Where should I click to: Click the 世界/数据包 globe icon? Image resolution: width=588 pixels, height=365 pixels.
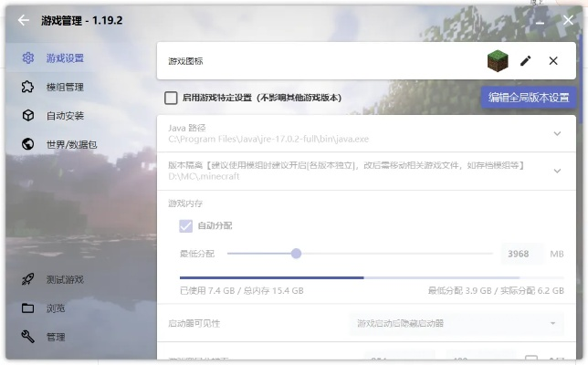[x=27, y=144]
